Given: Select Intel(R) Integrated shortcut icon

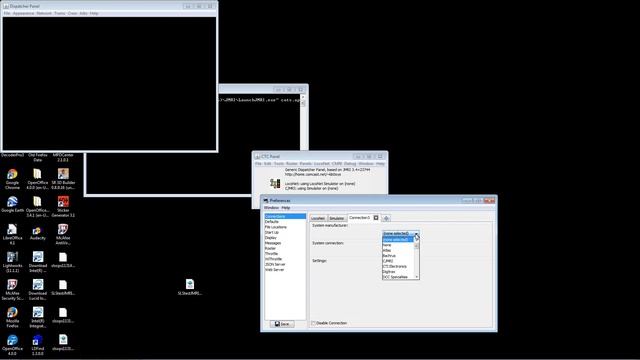Looking at the screenshot, I should 38,318.
